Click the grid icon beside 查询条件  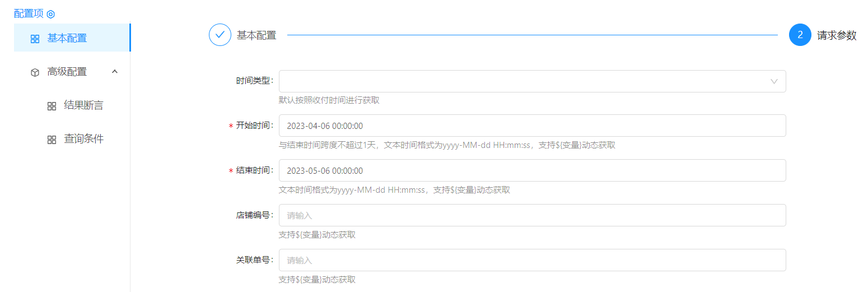(x=52, y=140)
